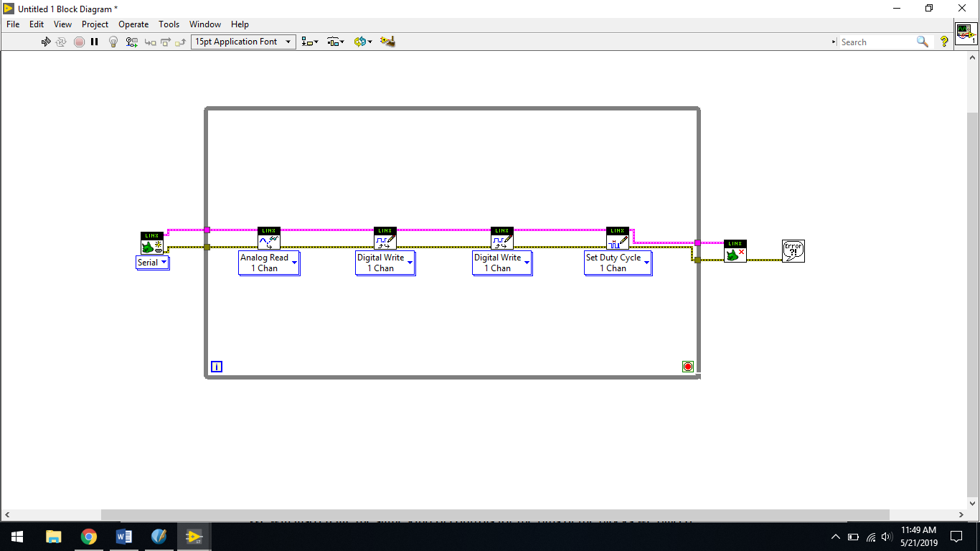
Task: Select the LINX Analog Read node
Action: coord(269,238)
